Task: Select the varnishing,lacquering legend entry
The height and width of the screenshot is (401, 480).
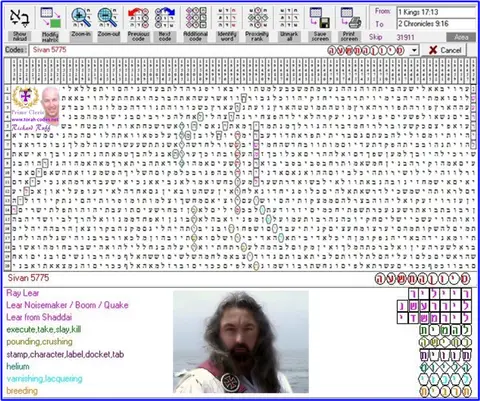Action: pyautogui.click(x=44, y=379)
